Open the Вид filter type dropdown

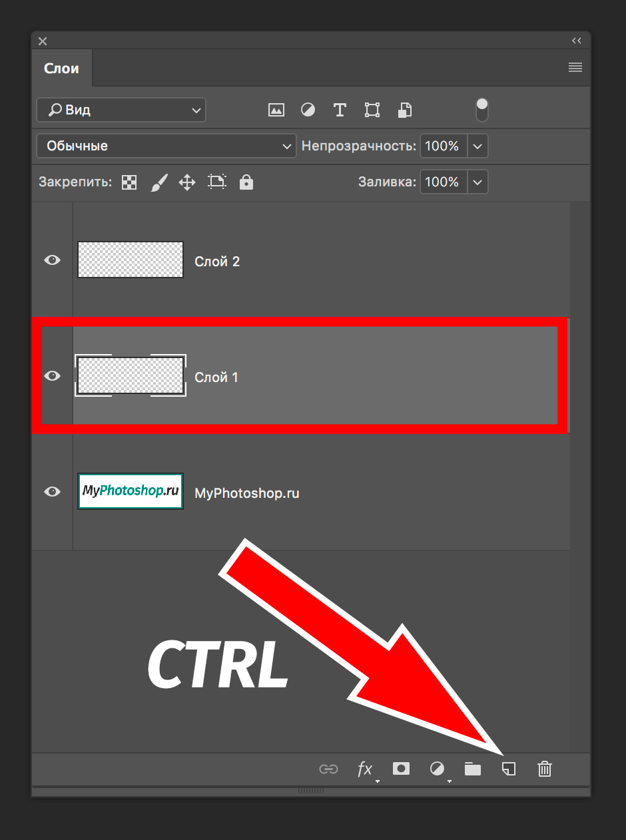point(121,110)
